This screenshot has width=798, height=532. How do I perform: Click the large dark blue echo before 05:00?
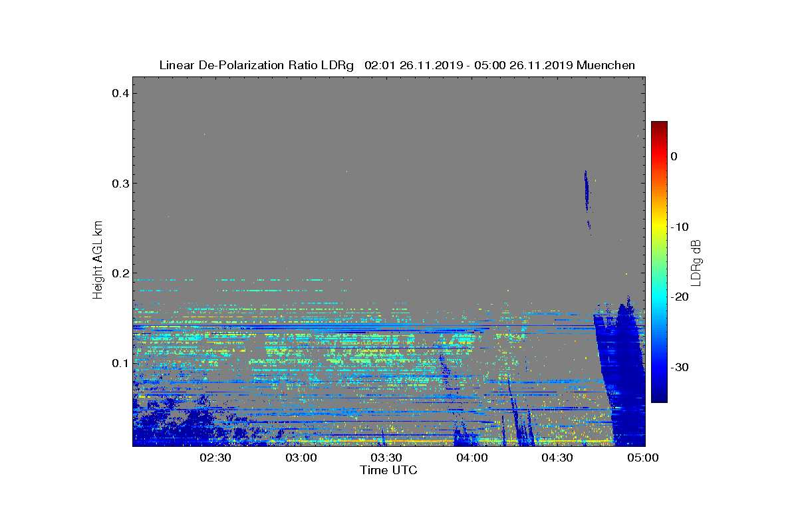tap(624, 379)
